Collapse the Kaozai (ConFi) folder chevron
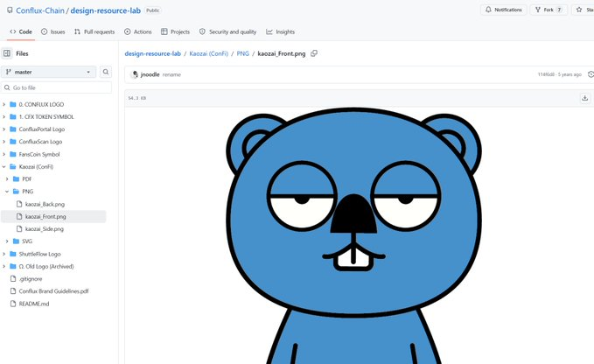The image size is (594, 364). point(4,166)
